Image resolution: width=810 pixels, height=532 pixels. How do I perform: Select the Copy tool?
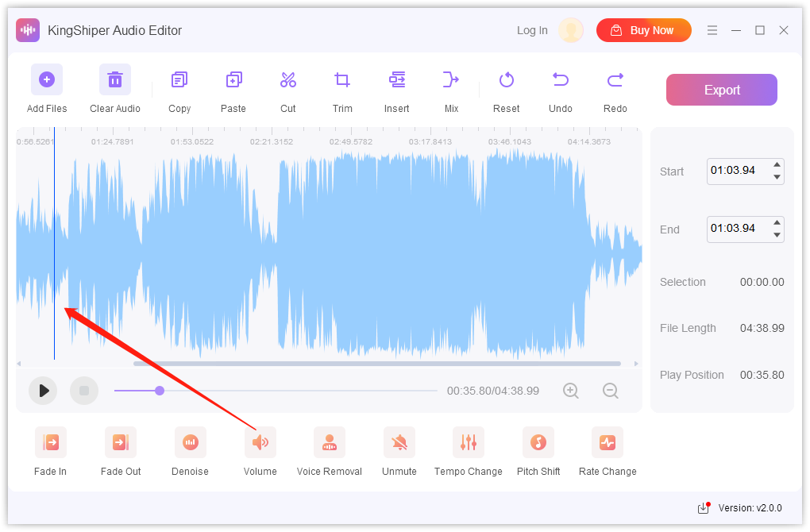coord(179,80)
